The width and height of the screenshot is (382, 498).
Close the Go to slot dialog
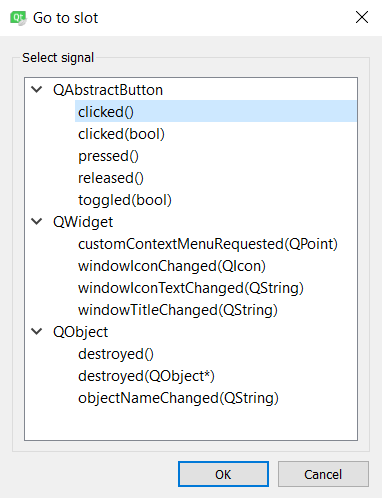[x=362, y=17]
